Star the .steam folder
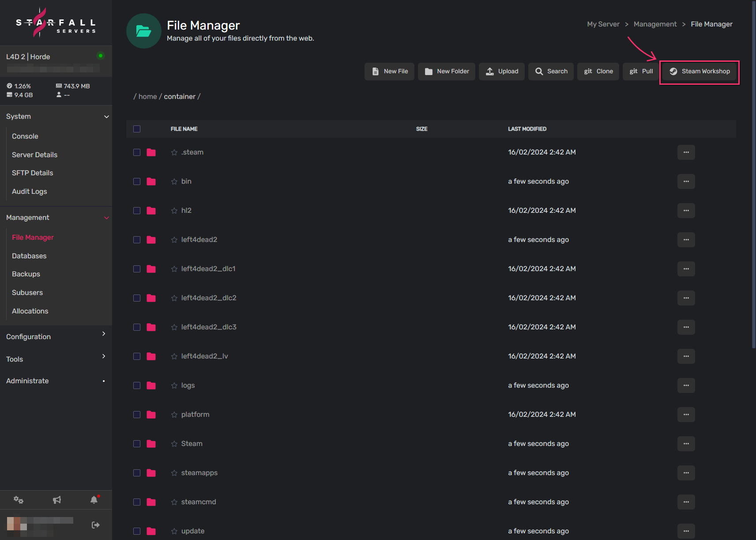756x540 pixels. tap(174, 152)
